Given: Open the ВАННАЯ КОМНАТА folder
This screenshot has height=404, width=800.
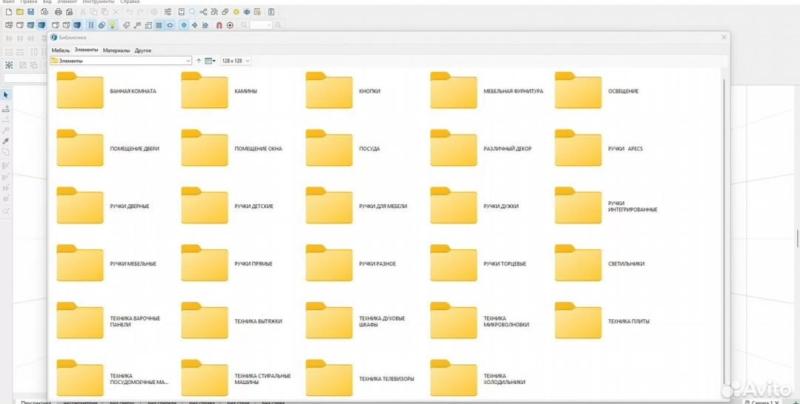Looking at the screenshot, I should (x=80, y=91).
